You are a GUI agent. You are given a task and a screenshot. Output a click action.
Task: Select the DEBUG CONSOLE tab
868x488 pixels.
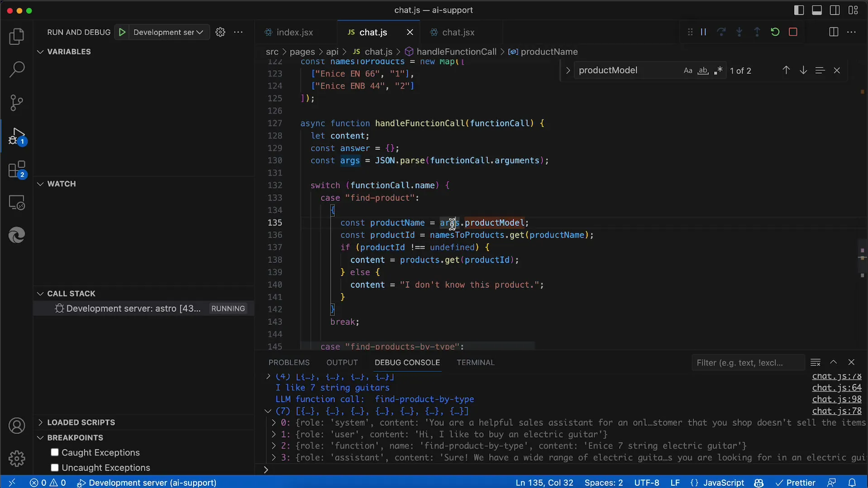pyautogui.click(x=407, y=363)
